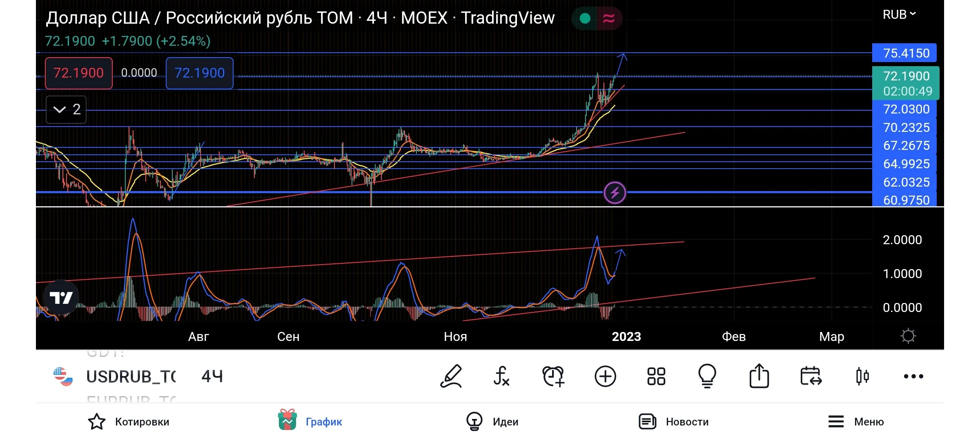
Task: Select the 67.2675 price level label
Action: coord(904,145)
